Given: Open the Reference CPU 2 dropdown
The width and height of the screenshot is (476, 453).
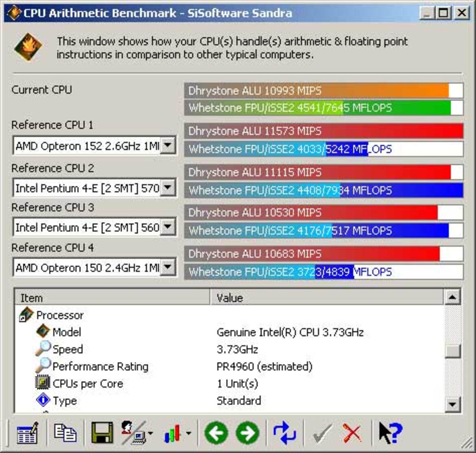Looking at the screenshot, I should point(168,188).
